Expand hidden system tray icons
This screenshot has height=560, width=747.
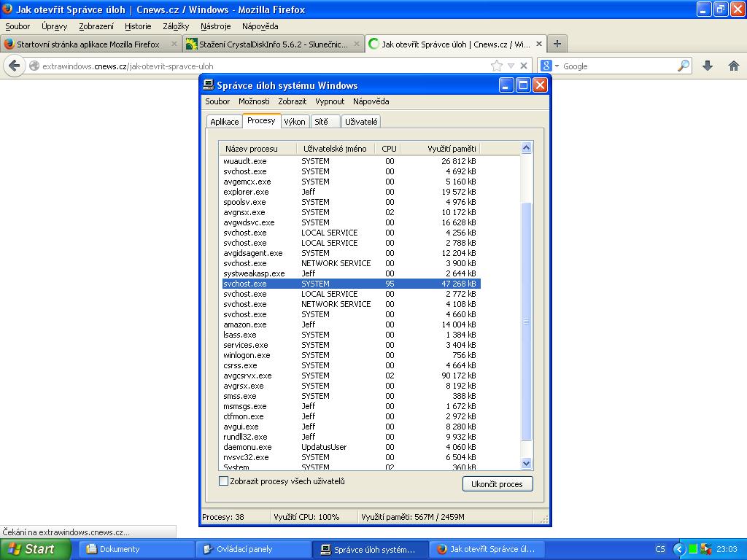(679, 549)
